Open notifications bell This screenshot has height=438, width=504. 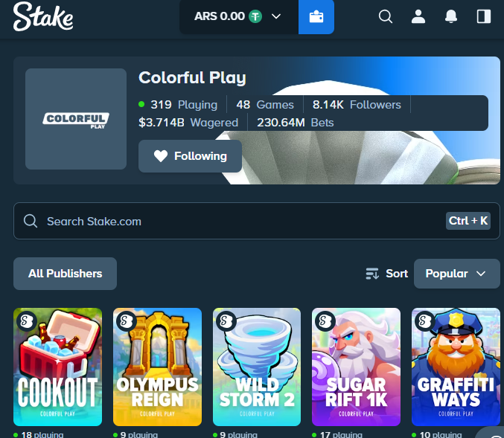pos(451,16)
